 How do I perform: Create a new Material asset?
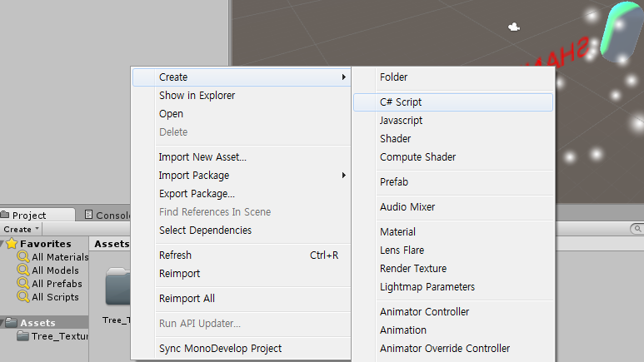tap(397, 232)
